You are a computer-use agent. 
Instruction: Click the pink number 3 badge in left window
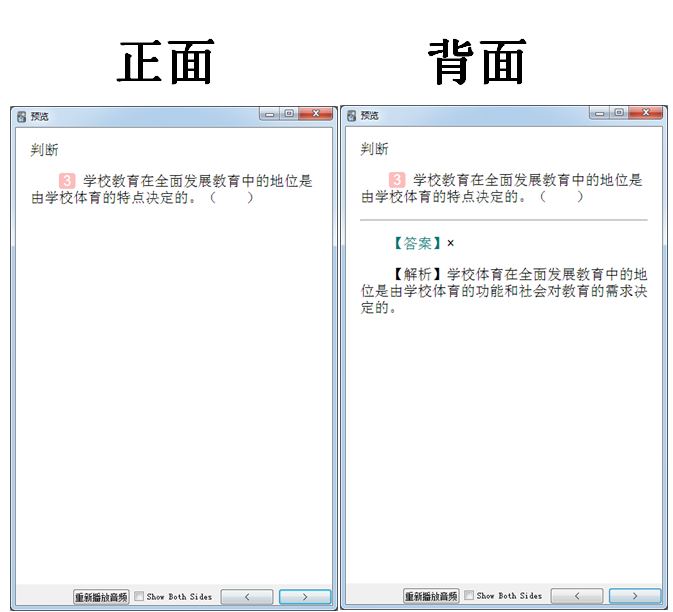click(x=67, y=181)
